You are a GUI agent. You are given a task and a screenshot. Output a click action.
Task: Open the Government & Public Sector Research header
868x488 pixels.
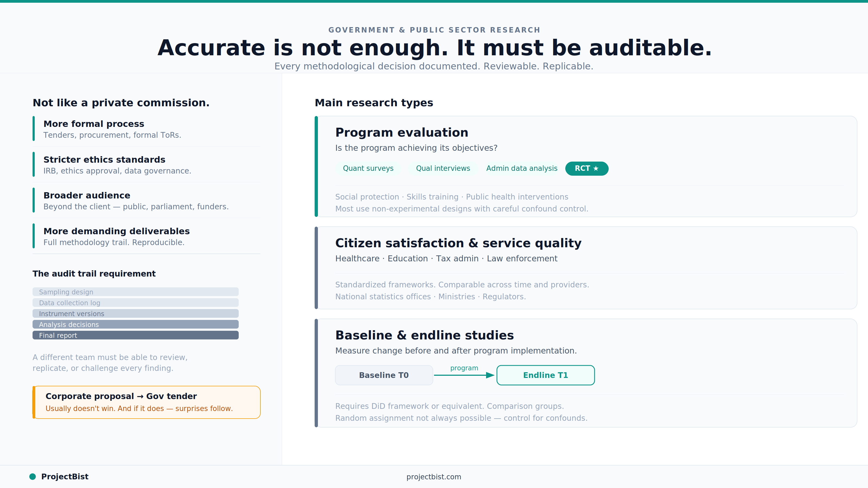pos(434,30)
